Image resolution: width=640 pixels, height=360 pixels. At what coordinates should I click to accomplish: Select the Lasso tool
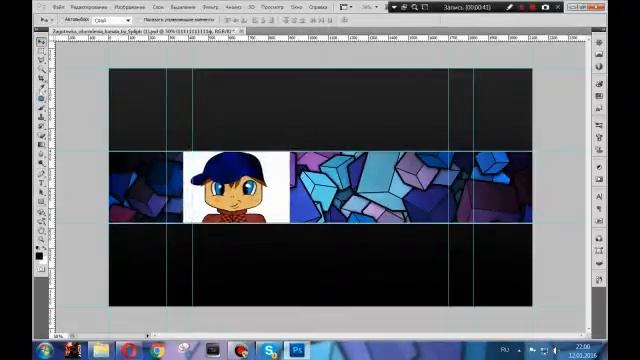tap(41, 60)
